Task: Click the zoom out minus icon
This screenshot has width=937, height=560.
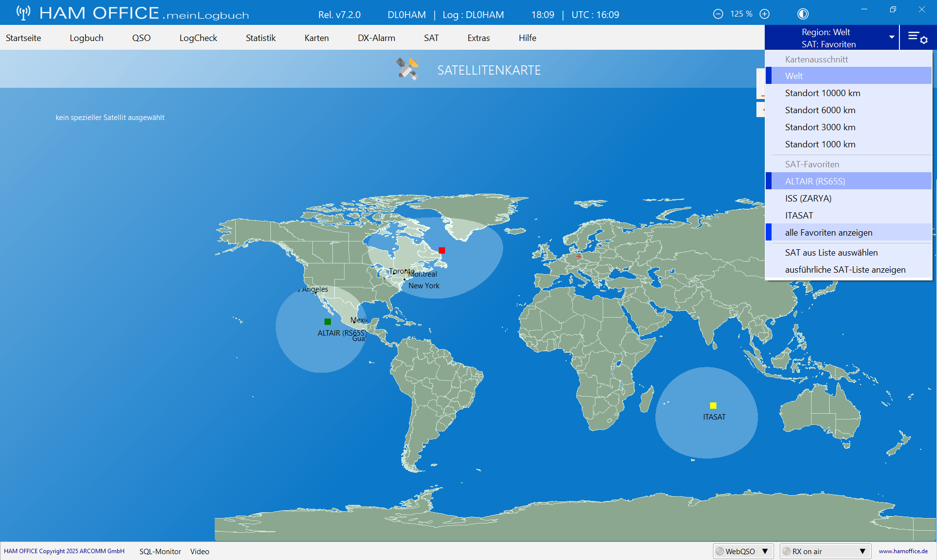Action: (x=718, y=14)
